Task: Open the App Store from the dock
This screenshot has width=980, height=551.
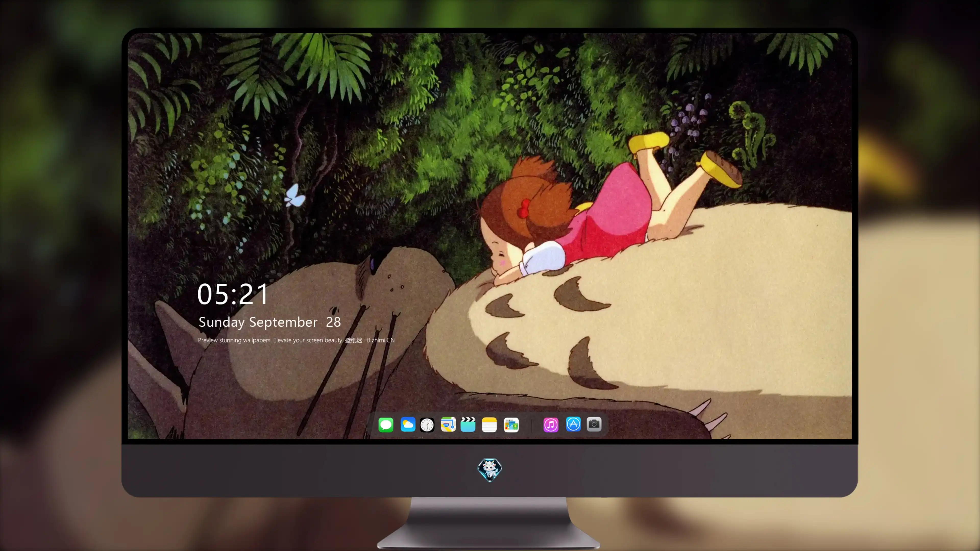Action: click(573, 424)
